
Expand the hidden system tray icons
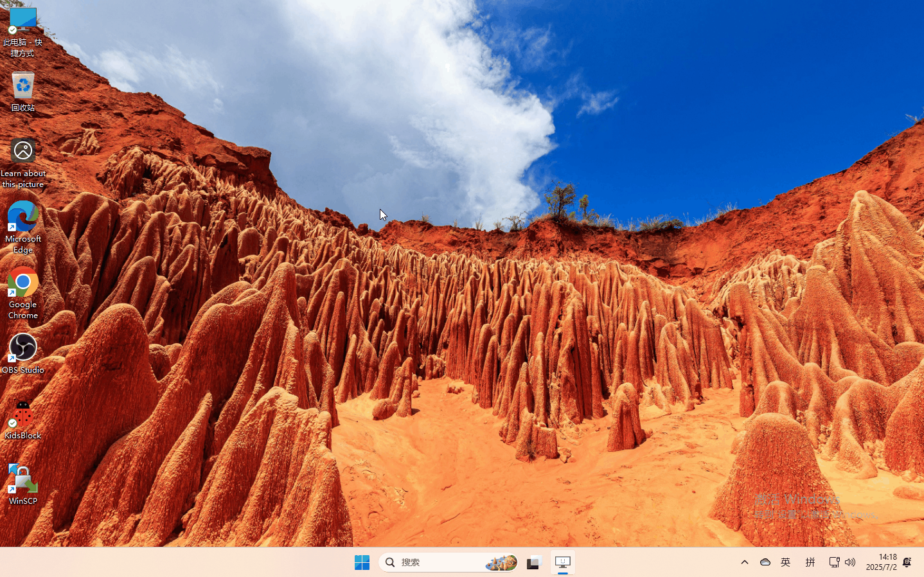pos(745,562)
